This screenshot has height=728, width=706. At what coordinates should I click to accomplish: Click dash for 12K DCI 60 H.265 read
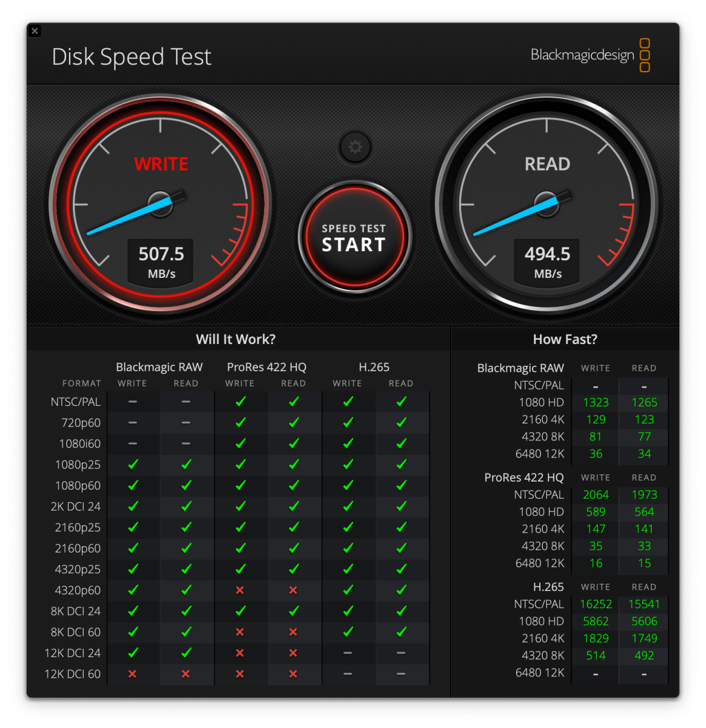pyautogui.click(x=401, y=674)
